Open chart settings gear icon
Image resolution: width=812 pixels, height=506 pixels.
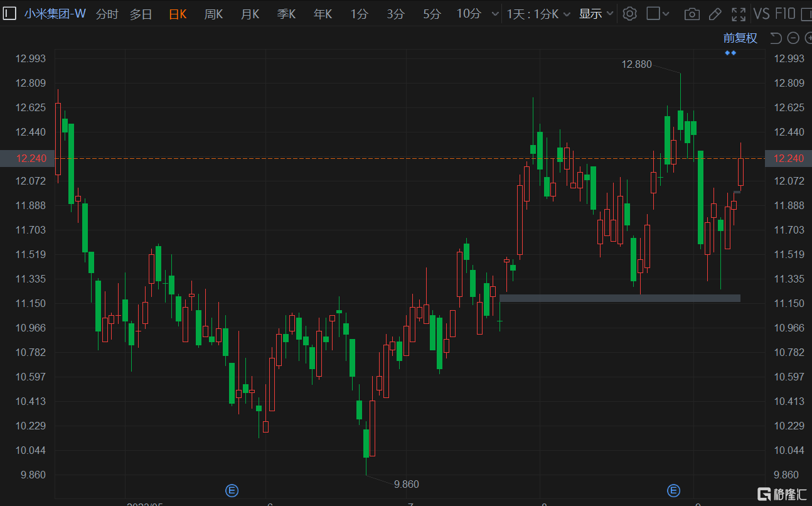click(x=630, y=14)
